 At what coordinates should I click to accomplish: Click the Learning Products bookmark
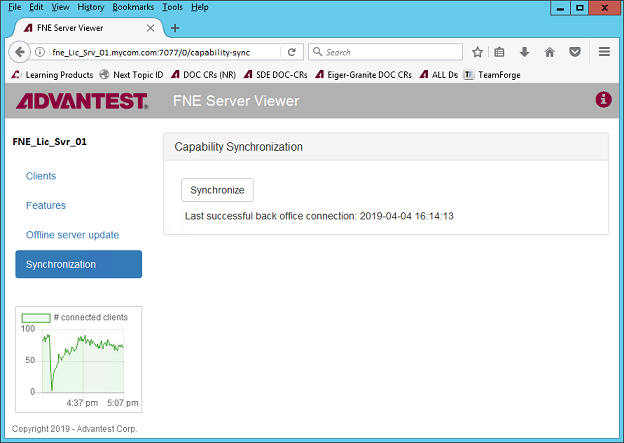(x=53, y=74)
